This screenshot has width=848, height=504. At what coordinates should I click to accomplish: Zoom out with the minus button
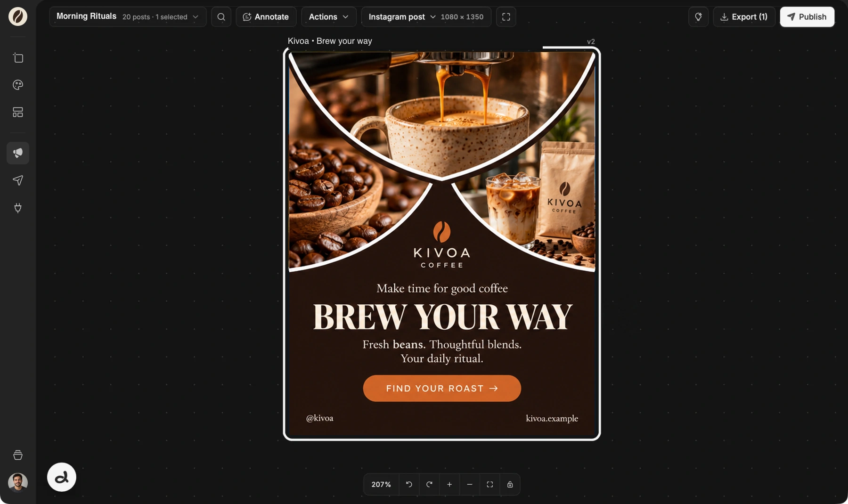tap(470, 484)
